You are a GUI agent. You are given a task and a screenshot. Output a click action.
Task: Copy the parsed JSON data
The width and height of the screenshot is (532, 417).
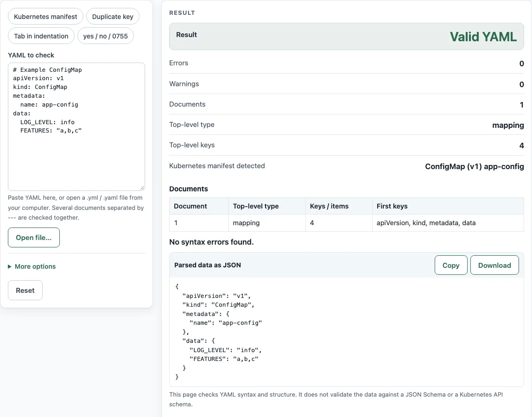pos(451,265)
